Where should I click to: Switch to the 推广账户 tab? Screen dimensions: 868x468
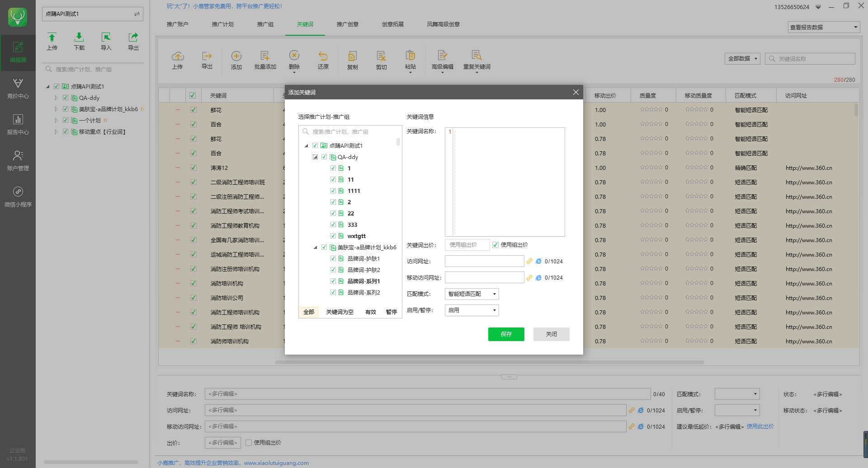(x=178, y=24)
